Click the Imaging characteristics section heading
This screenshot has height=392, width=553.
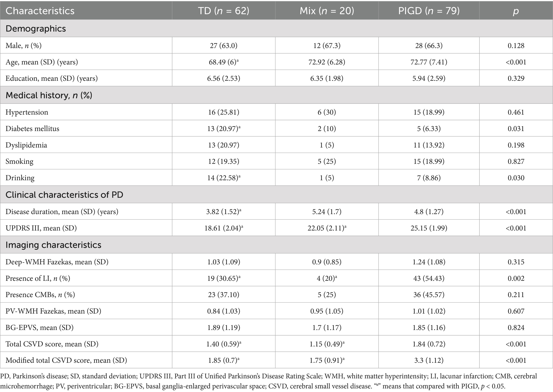coord(53,245)
